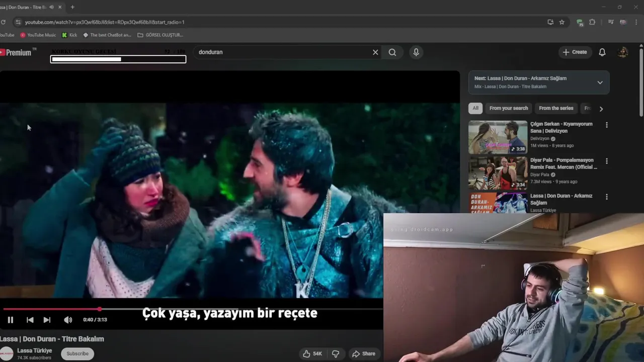Bookmark this page with the star icon

(x=562, y=22)
